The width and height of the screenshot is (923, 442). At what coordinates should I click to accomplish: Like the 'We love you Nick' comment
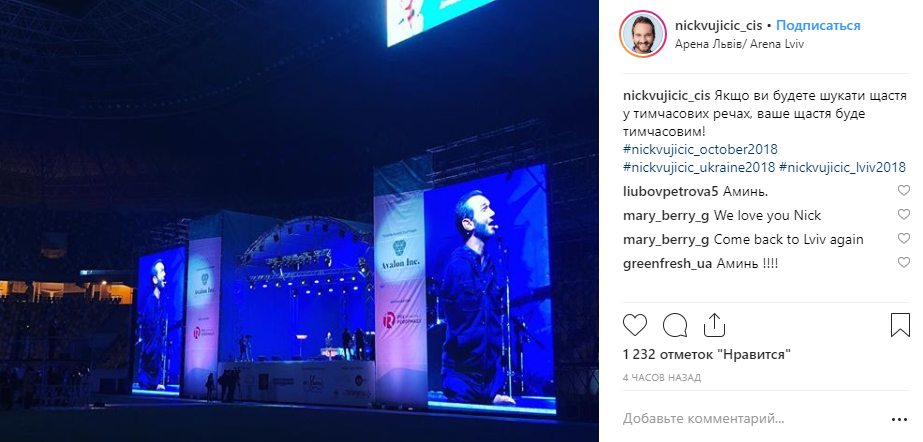(x=904, y=215)
